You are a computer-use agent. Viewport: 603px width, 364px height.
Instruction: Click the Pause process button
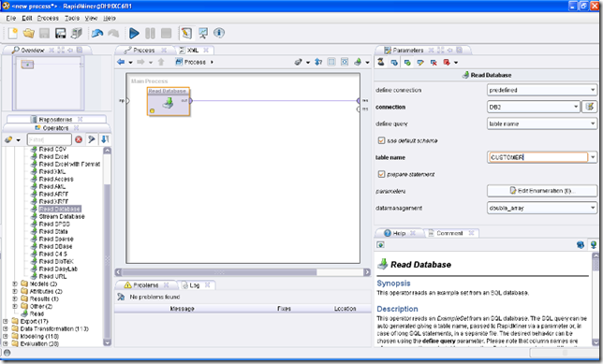[150, 34]
